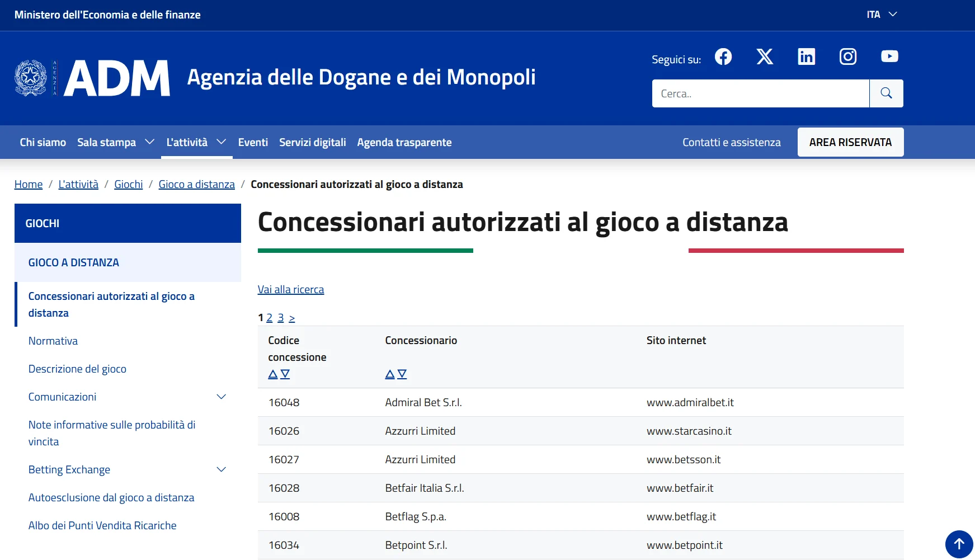Screen dimensions: 975x560
Task: Select code cell 16026
Action: (284, 431)
